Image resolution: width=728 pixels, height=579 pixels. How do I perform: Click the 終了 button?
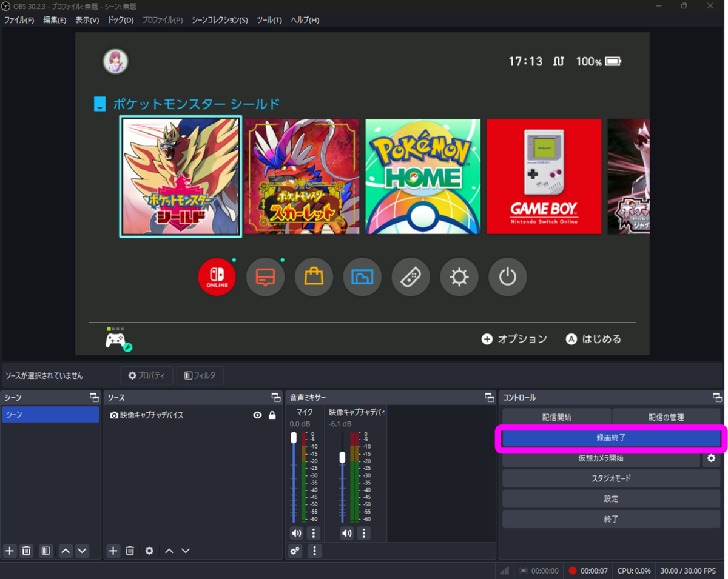click(x=611, y=519)
